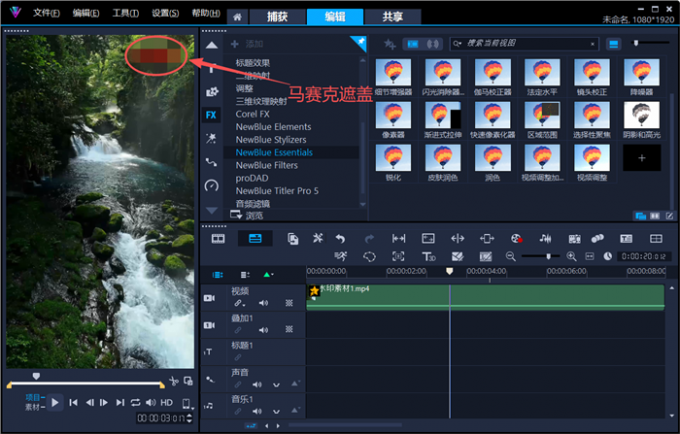This screenshot has height=434, width=680.
Task: Expand the 声音 track chevron
Action: coord(276,385)
